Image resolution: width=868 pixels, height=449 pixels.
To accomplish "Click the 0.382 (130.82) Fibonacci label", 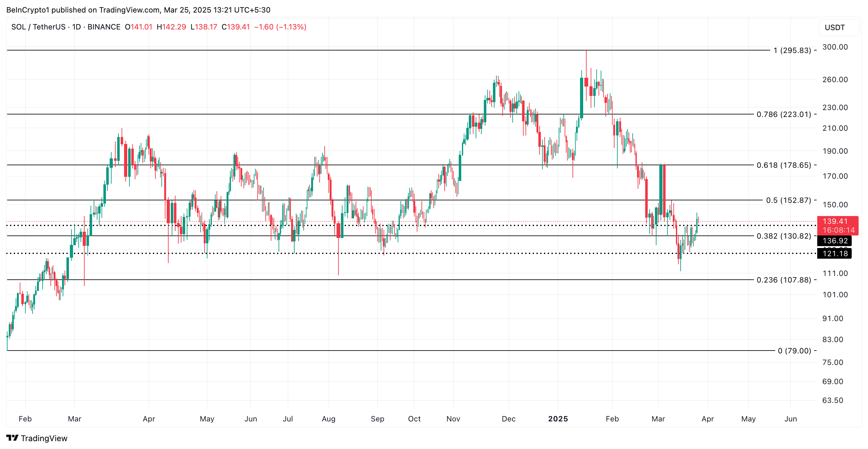I will pyautogui.click(x=783, y=236).
